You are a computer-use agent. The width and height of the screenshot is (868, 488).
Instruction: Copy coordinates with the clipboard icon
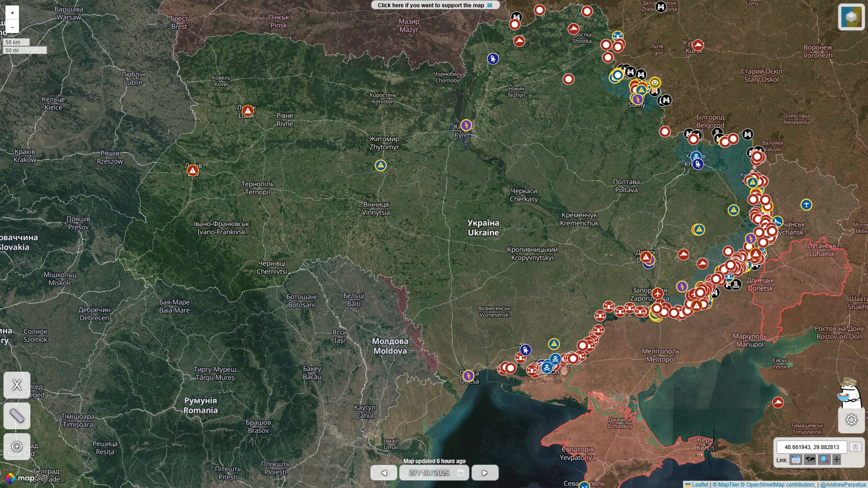[855, 447]
